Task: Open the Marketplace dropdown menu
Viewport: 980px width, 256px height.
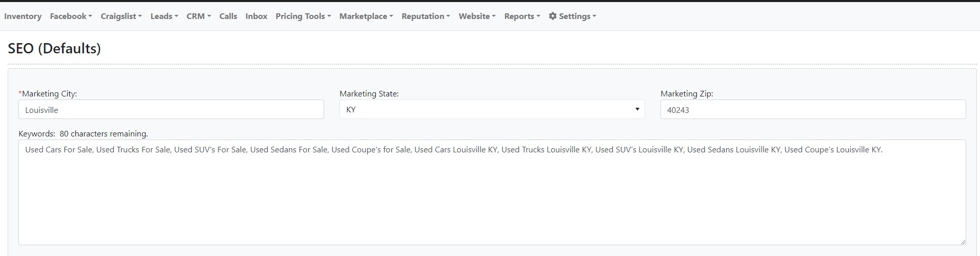Action: click(x=366, y=16)
